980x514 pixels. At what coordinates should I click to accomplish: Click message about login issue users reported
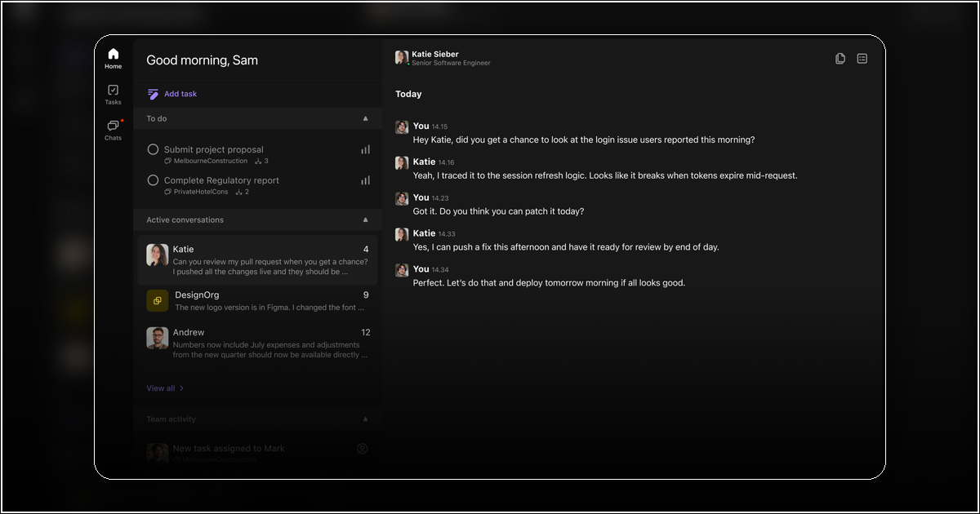pos(584,140)
